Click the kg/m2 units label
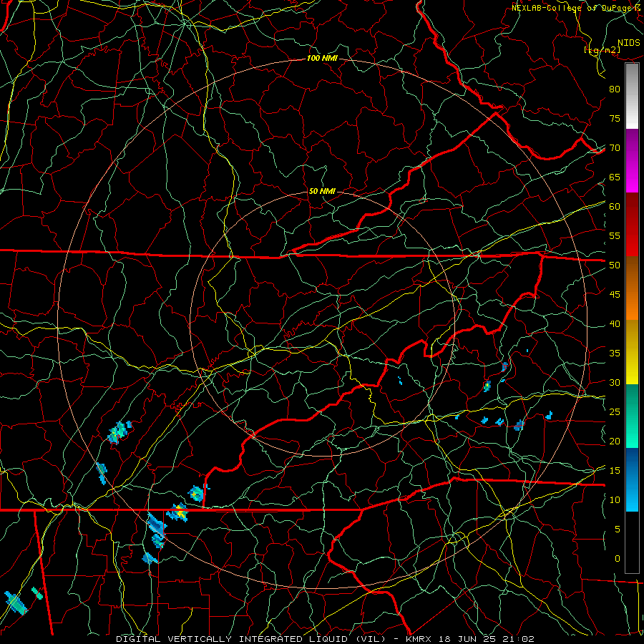This screenshot has width=644, height=644. click(602, 50)
